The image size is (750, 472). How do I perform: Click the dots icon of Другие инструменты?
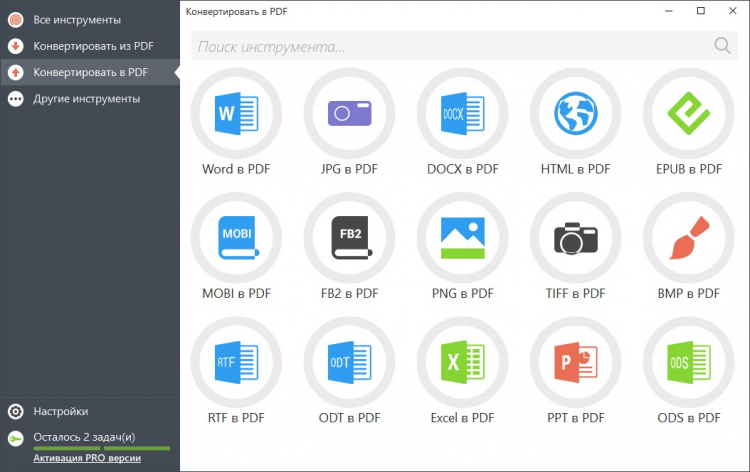[x=16, y=99]
